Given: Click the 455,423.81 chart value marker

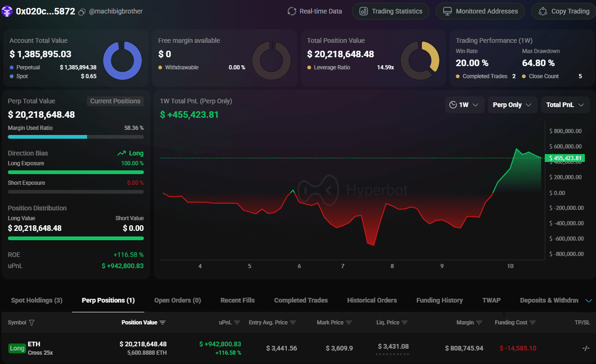Looking at the screenshot, I should (x=565, y=158).
